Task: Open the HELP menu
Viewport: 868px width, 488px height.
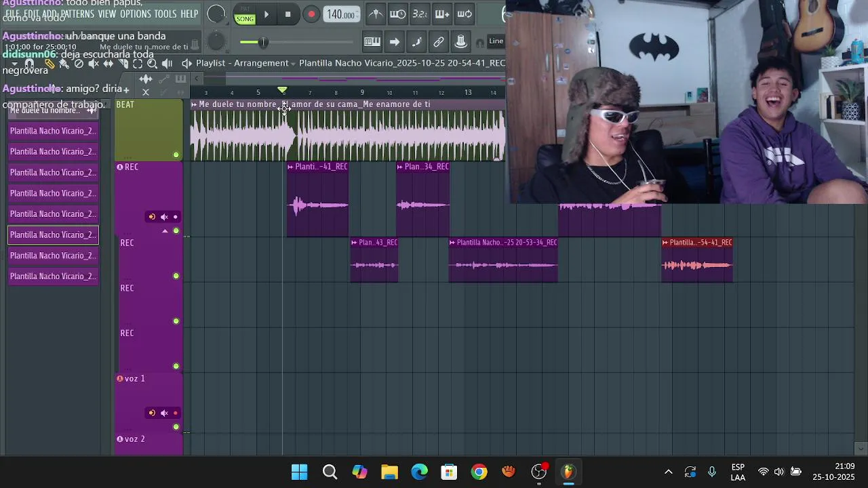Action: pos(189,14)
